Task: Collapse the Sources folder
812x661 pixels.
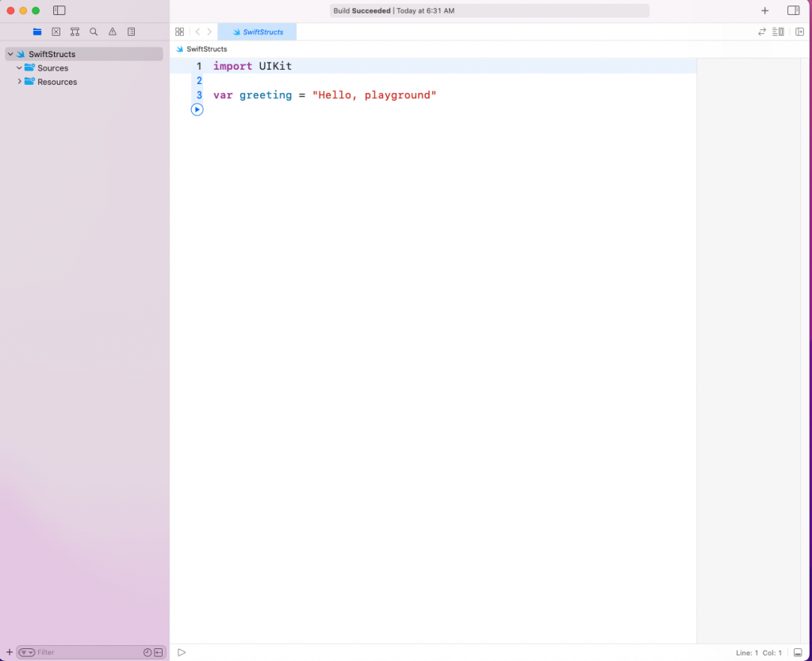Action: [x=19, y=68]
